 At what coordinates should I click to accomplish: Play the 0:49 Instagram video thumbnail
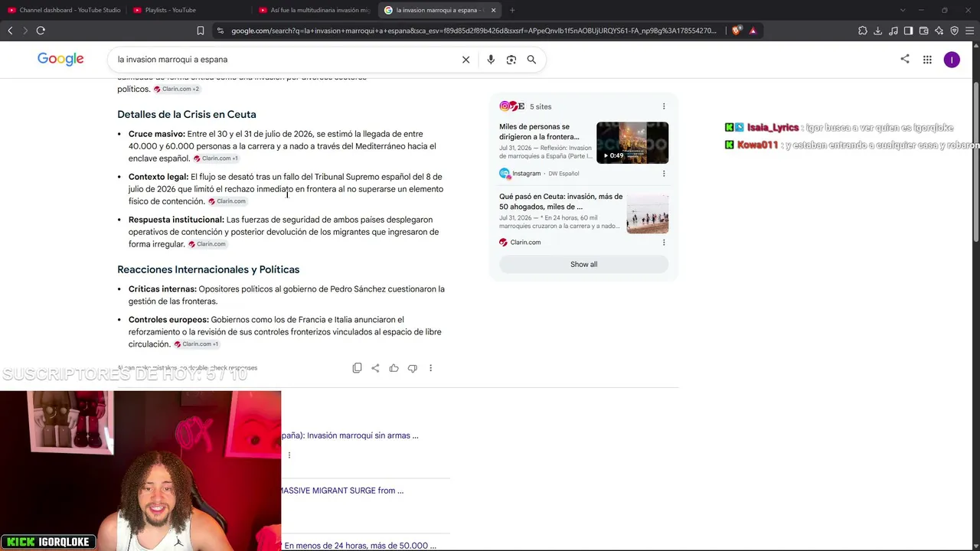(632, 142)
